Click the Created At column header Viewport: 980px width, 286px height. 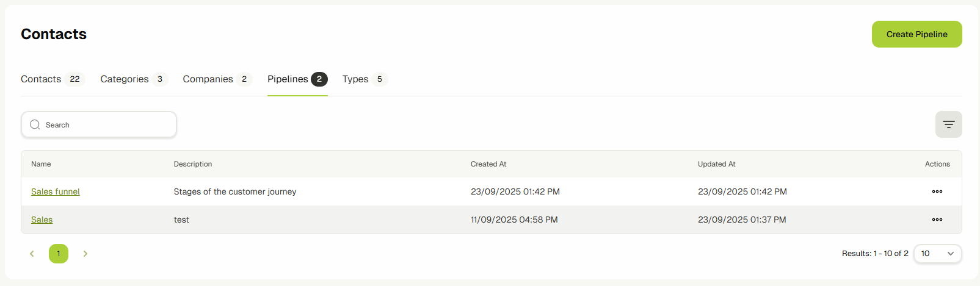coord(488,164)
